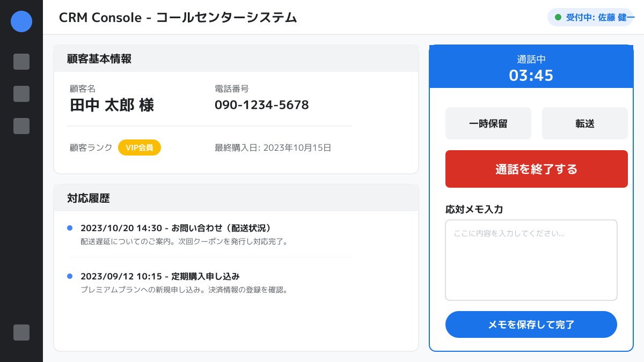Focus the 応対メモ入力 text area

point(531,260)
